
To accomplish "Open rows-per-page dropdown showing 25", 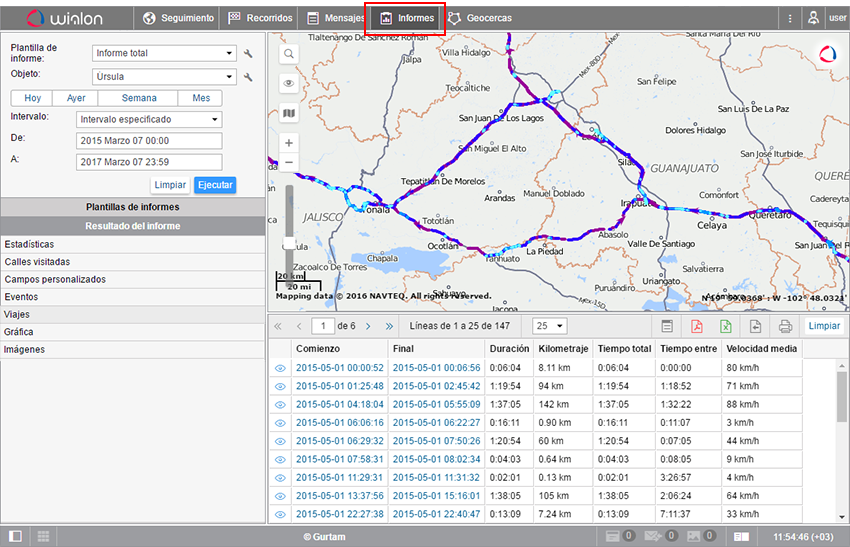I will pos(549,326).
